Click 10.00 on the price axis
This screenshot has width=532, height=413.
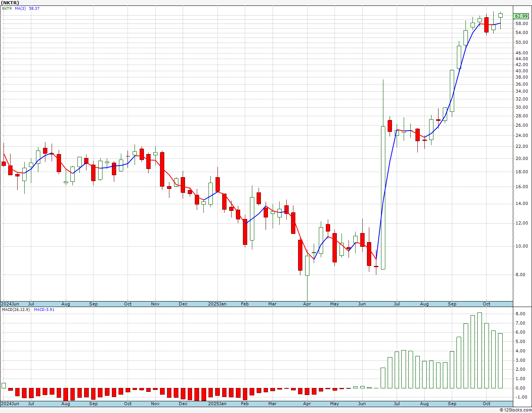[x=521, y=246]
